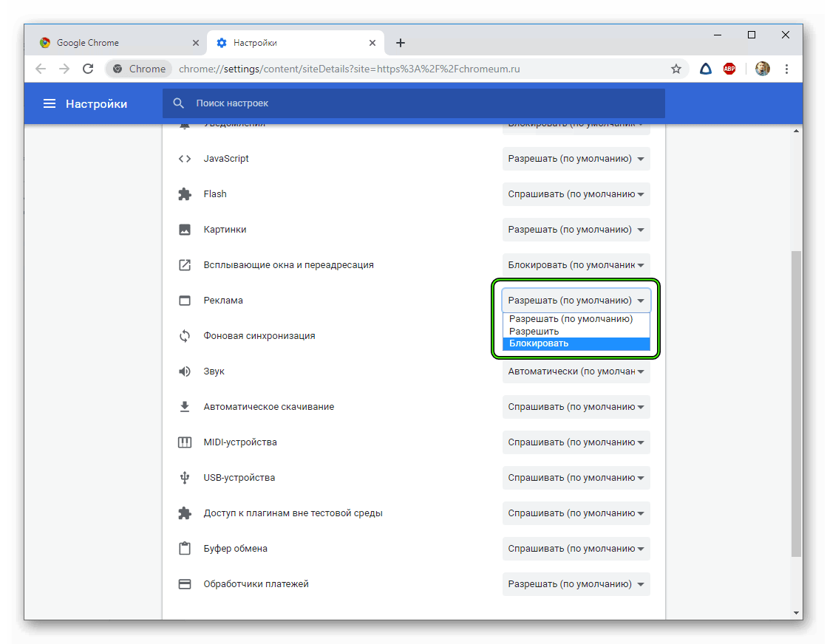827x644 pixels.
Task: Click the Фоновая синхронизация label
Action: point(259,336)
